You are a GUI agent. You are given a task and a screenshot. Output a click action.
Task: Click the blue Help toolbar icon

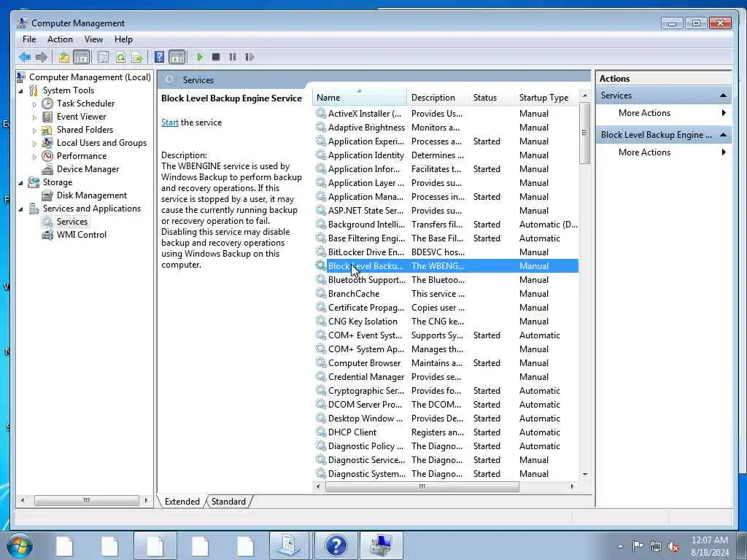click(x=159, y=57)
